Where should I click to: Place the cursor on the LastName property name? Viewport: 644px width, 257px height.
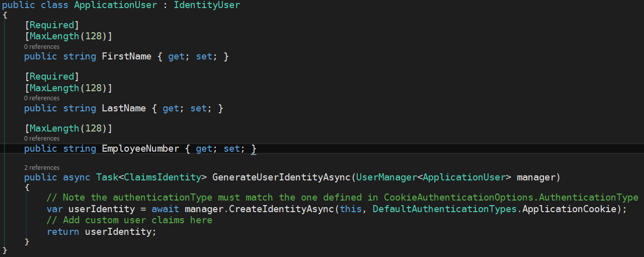(124, 108)
